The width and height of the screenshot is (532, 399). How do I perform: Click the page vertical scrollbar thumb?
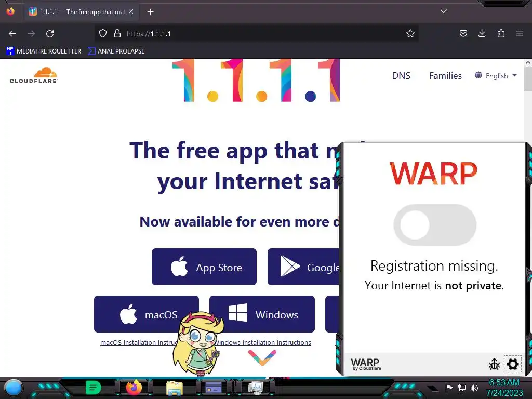[528, 79]
